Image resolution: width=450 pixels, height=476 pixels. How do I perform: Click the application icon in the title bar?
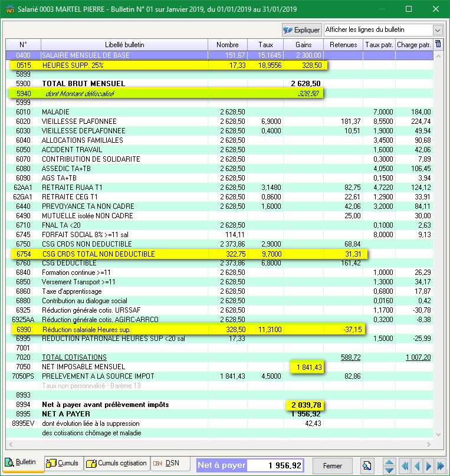tap(10, 9)
